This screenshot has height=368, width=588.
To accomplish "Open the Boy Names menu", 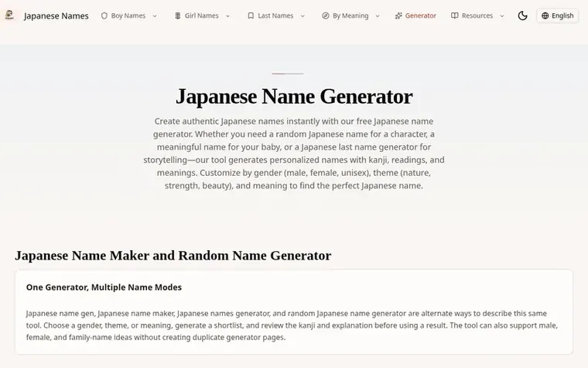I will [128, 15].
